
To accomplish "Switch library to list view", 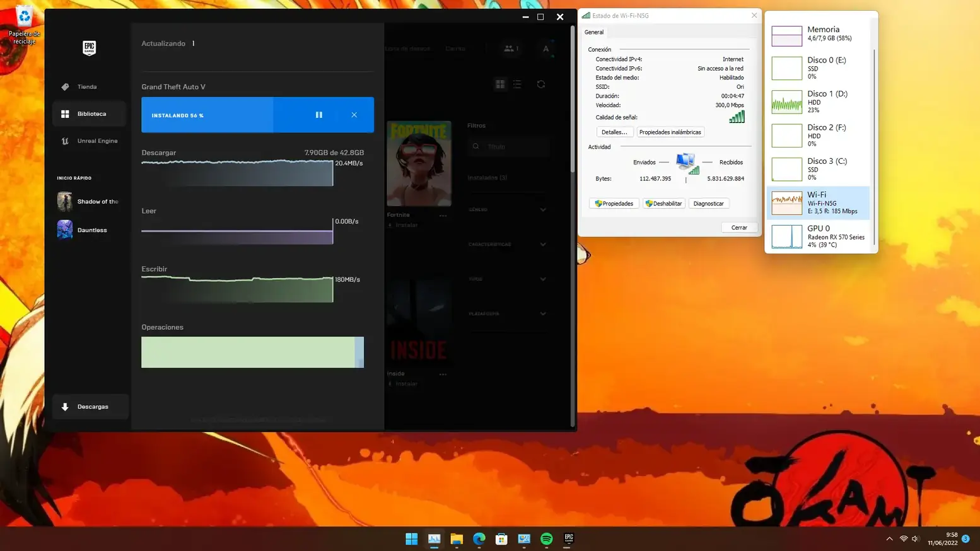I will pyautogui.click(x=517, y=84).
